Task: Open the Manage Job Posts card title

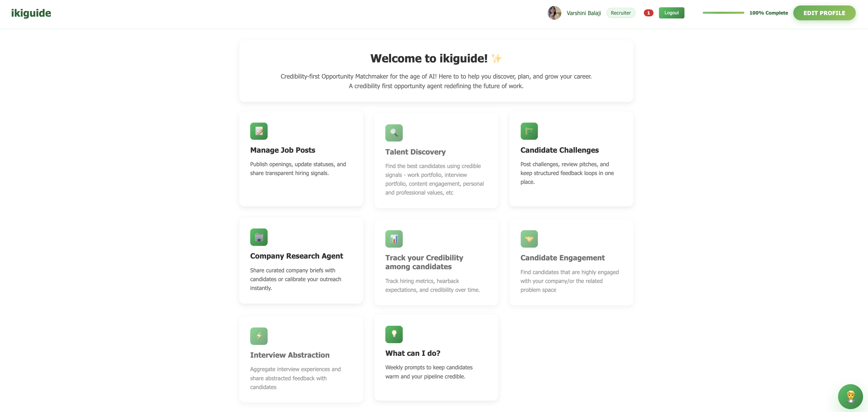Action: coord(282,150)
